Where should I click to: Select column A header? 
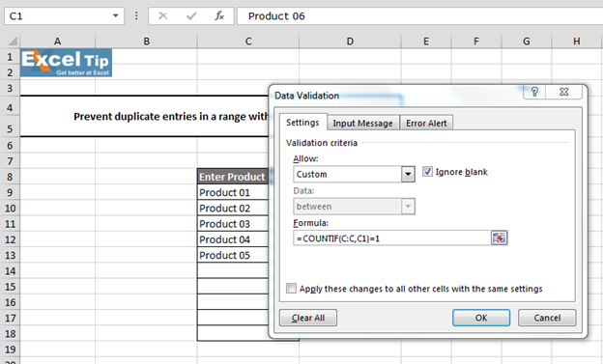click(x=57, y=42)
